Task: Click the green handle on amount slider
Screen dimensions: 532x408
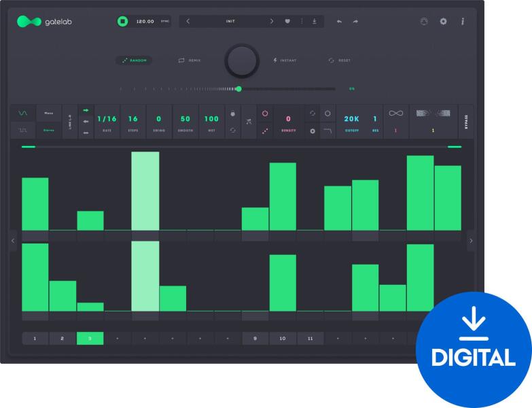Action: [x=238, y=88]
